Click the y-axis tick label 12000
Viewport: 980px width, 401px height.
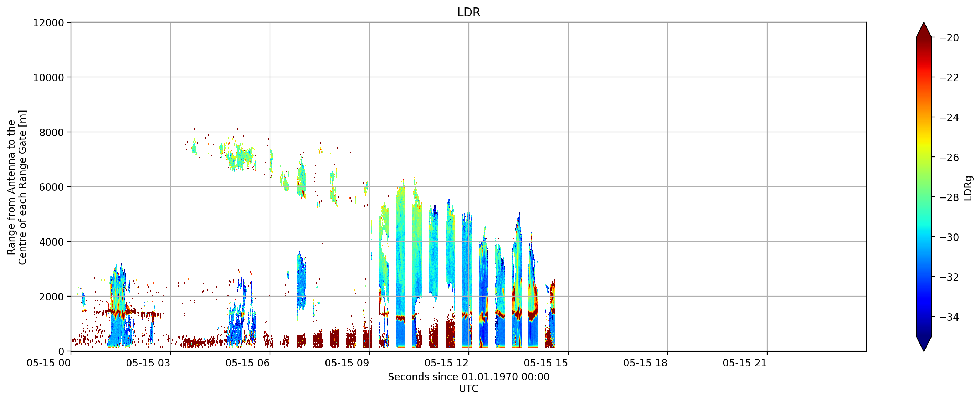pyautogui.click(x=48, y=23)
